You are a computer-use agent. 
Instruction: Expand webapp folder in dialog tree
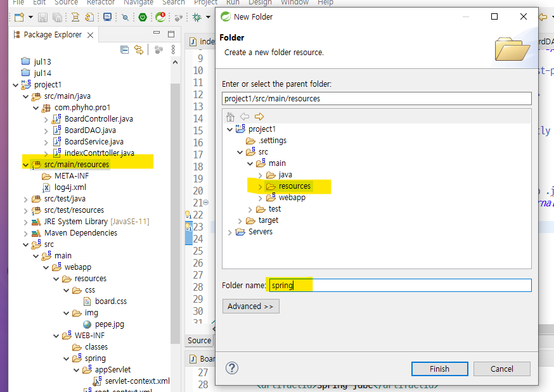point(261,198)
